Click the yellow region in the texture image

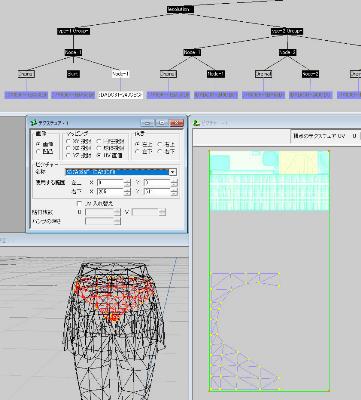298,163
